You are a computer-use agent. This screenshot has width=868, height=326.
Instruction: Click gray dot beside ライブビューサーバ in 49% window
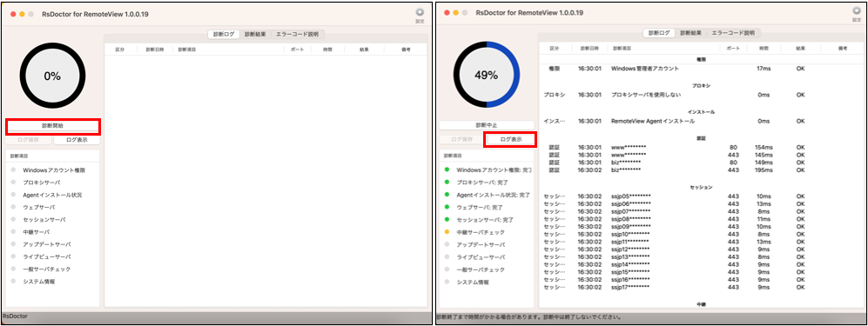[447, 257]
